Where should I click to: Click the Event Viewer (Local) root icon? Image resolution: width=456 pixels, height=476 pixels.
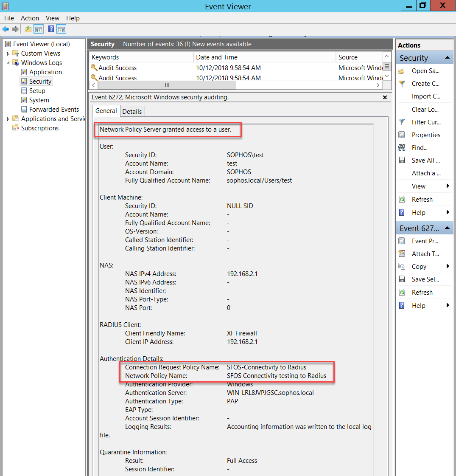click(x=8, y=44)
